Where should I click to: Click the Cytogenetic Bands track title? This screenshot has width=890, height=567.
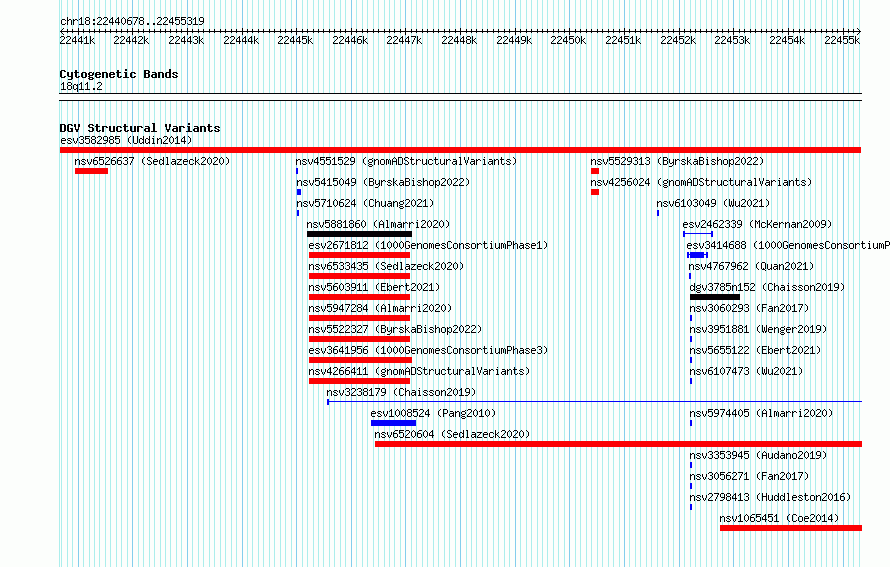point(119,74)
